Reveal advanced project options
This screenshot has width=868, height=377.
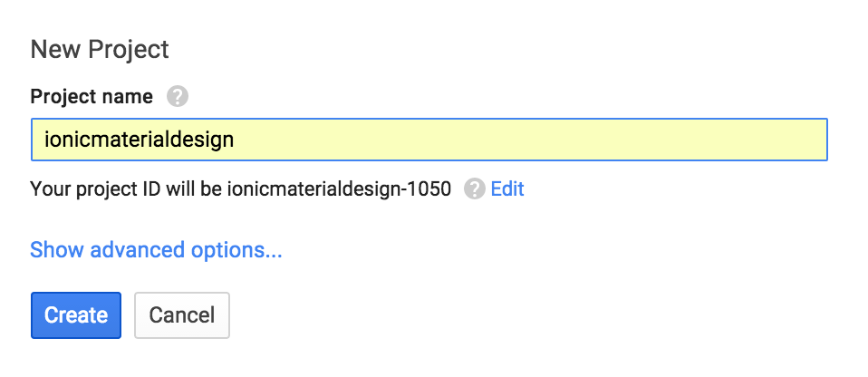pyautogui.click(x=156, y=250)
